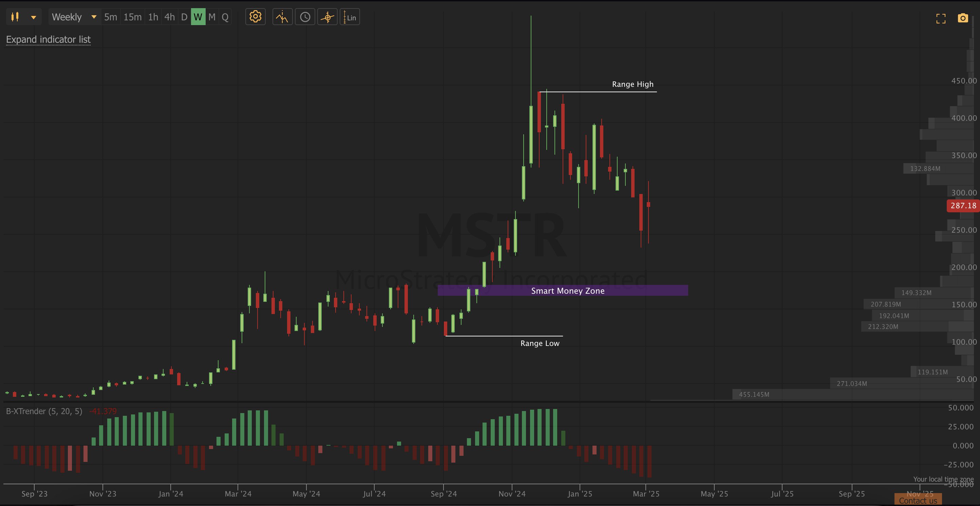Click the B-XTrender (5, 20, 5) indicator label
980x506 pixels.
(x=44, y=411)
